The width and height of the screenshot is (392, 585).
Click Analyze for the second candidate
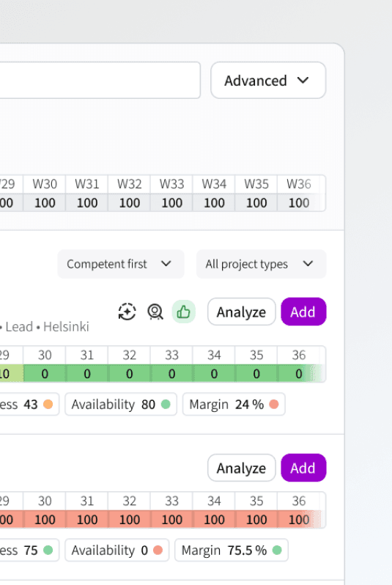[241, 468]
